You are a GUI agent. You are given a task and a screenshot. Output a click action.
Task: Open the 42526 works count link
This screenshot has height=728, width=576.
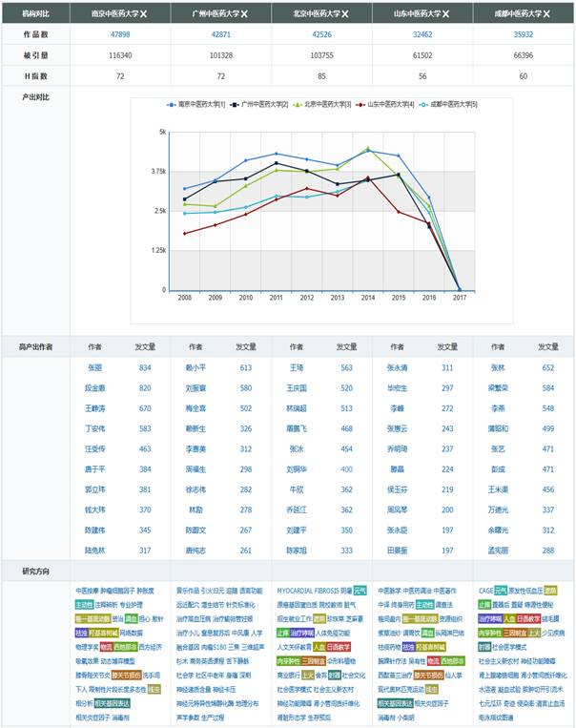click(321, 33)
